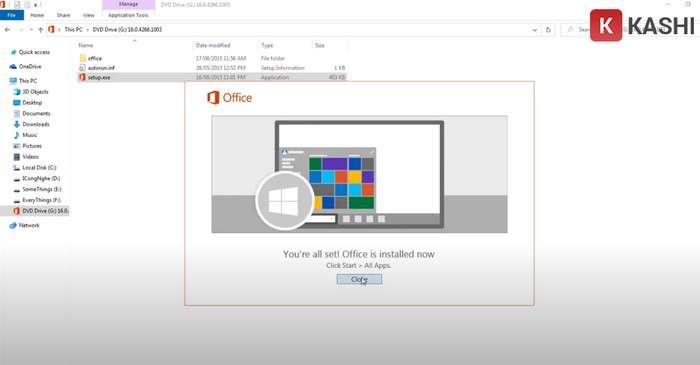The height and width of the screenshot is (365, 700).
Task: Open 3D Objects in the sidebar
Action: pos(35,91)
